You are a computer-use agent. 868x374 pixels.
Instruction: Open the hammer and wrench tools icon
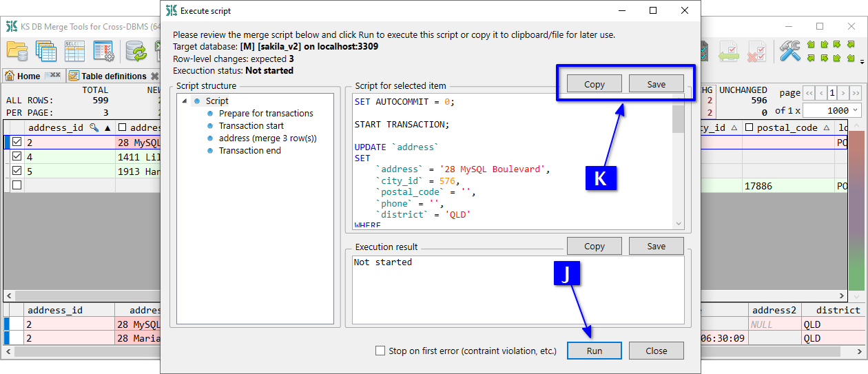click(x=789, y=51)
